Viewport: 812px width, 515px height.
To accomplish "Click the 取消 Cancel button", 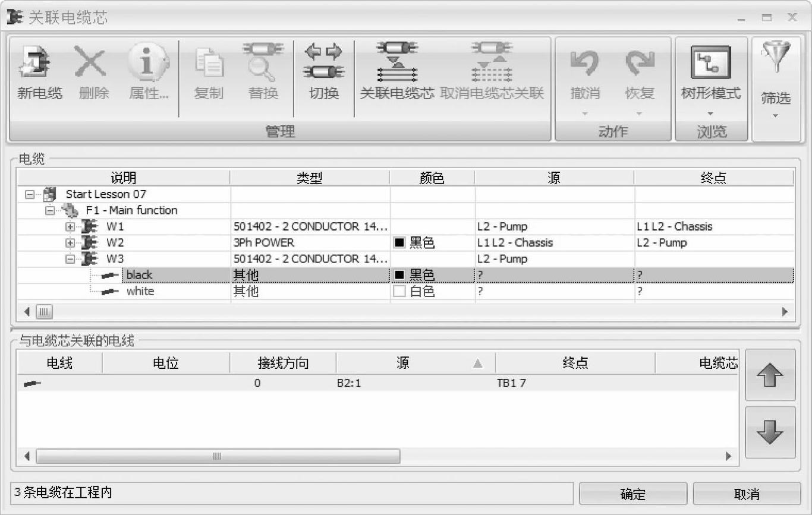I will [x=747, y=494].
